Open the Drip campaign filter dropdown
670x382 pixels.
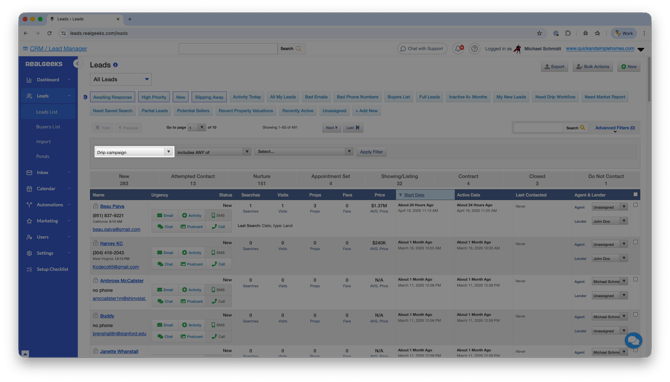coord(134,152)
